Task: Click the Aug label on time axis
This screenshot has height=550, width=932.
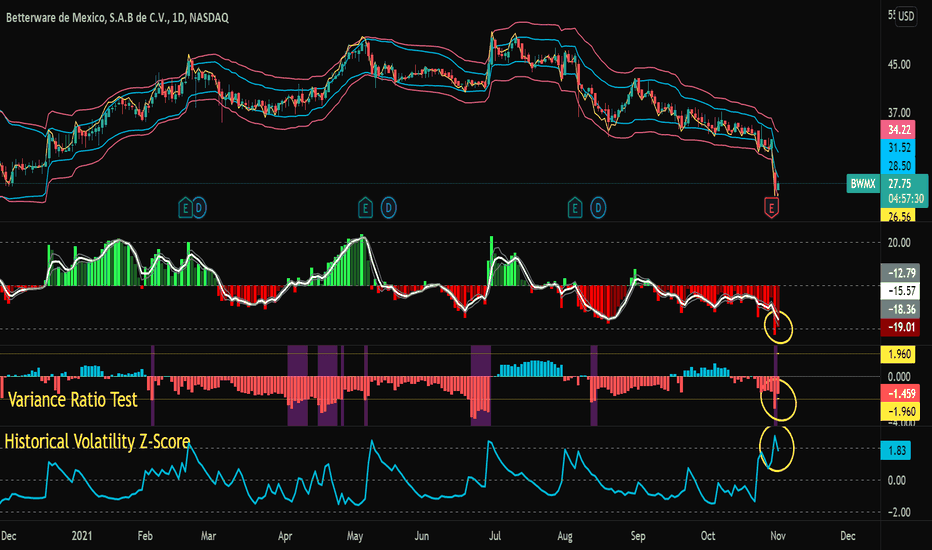Action: pyautogui.click(x=565, y=536)
